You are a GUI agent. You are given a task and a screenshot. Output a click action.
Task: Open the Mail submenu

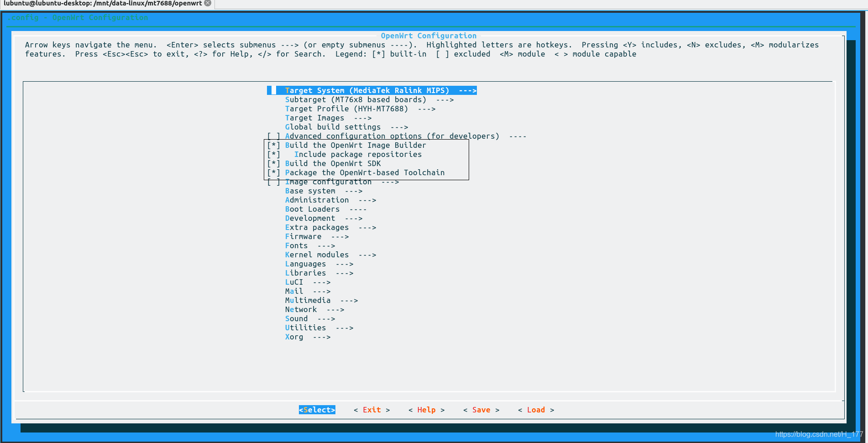(308, 291)
